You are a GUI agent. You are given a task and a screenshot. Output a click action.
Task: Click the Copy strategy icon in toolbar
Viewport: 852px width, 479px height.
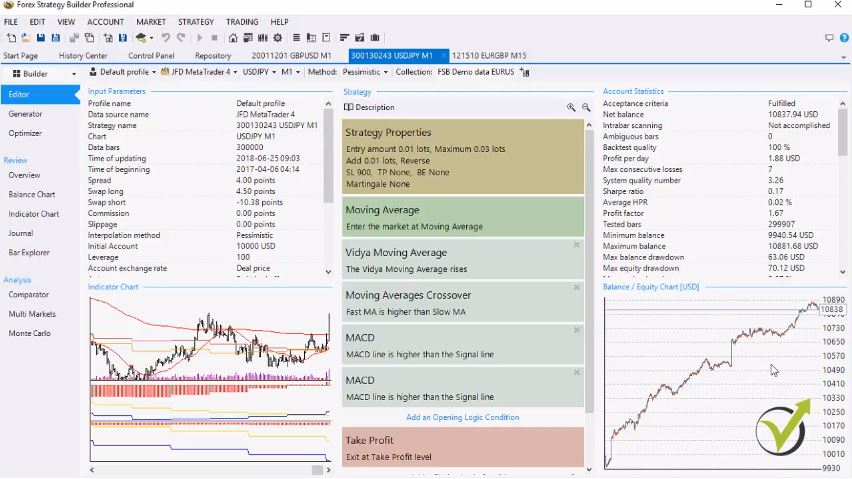point(74,38)
